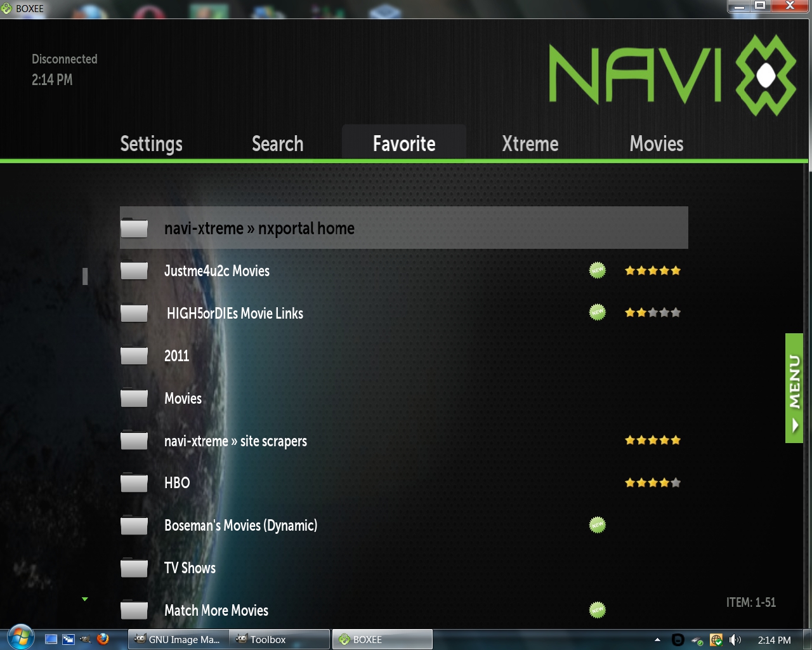
Task: Click the ITEM: 1-51 counter
Action: pyautogui.click(x=751, y=602)
